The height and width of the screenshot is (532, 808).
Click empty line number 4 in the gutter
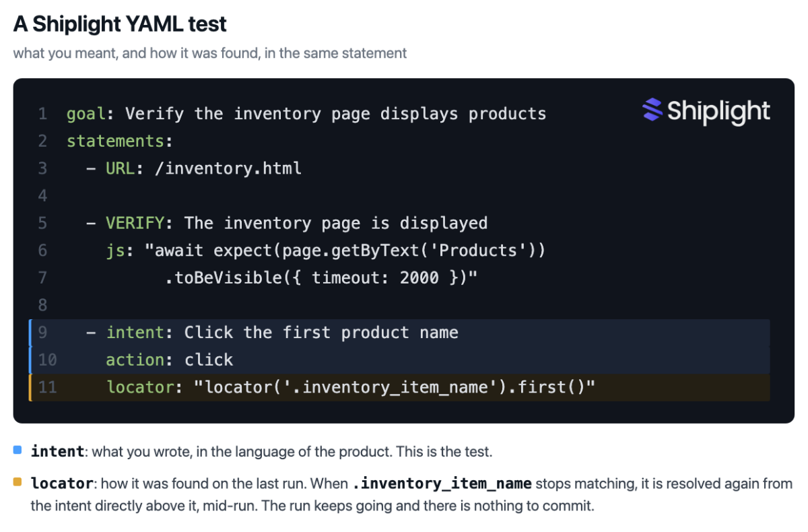point(42,196)
